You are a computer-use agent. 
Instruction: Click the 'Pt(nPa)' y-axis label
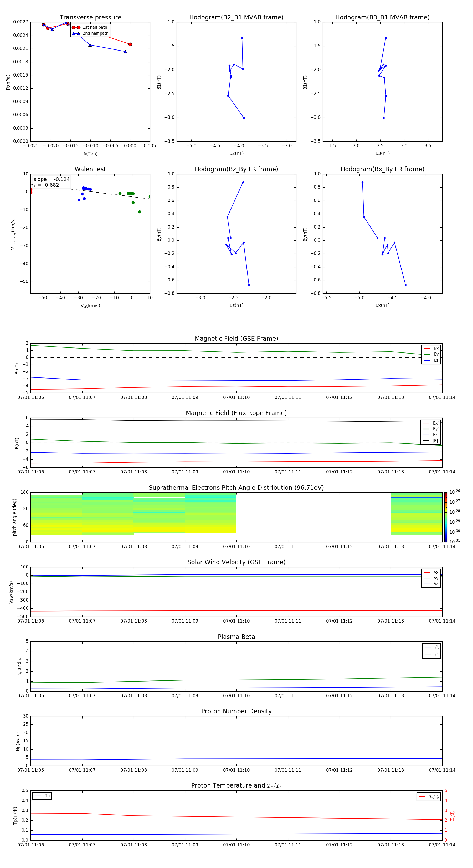pos(8,82)
